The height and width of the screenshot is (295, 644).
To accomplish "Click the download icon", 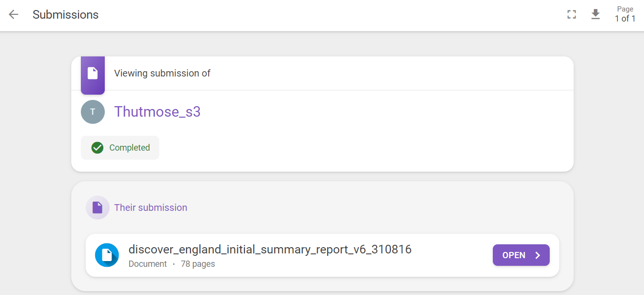I will 595,14.
